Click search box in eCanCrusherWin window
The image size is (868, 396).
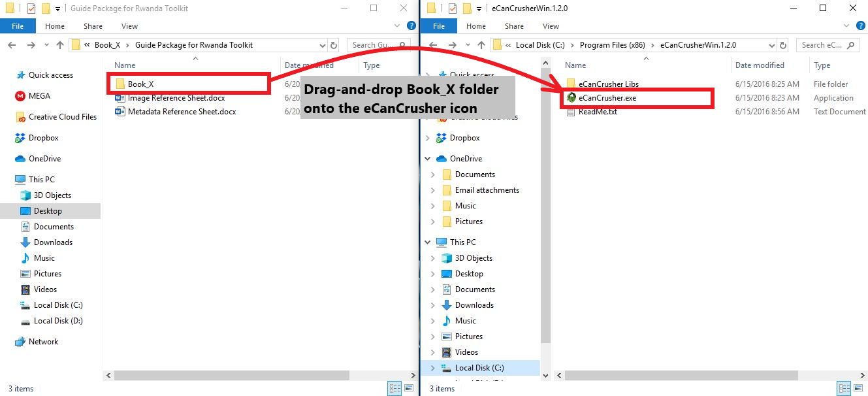(x=828, y=45)
